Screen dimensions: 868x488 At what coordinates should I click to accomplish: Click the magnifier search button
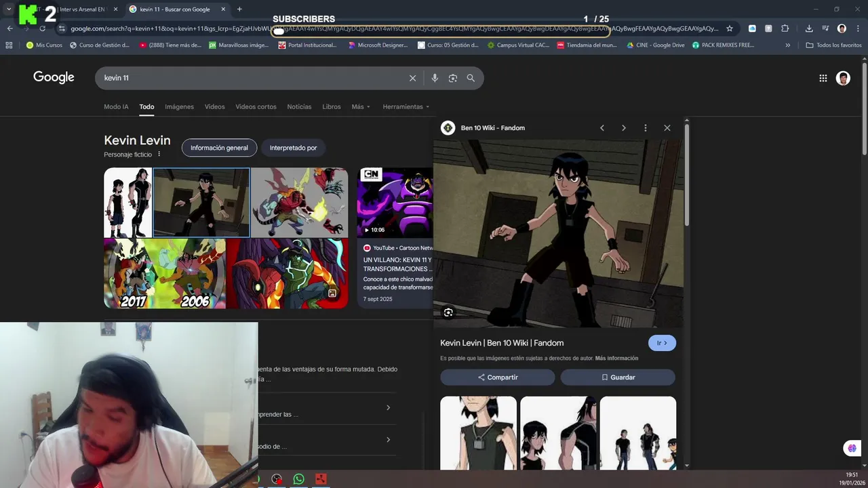(x=471, y=78)
